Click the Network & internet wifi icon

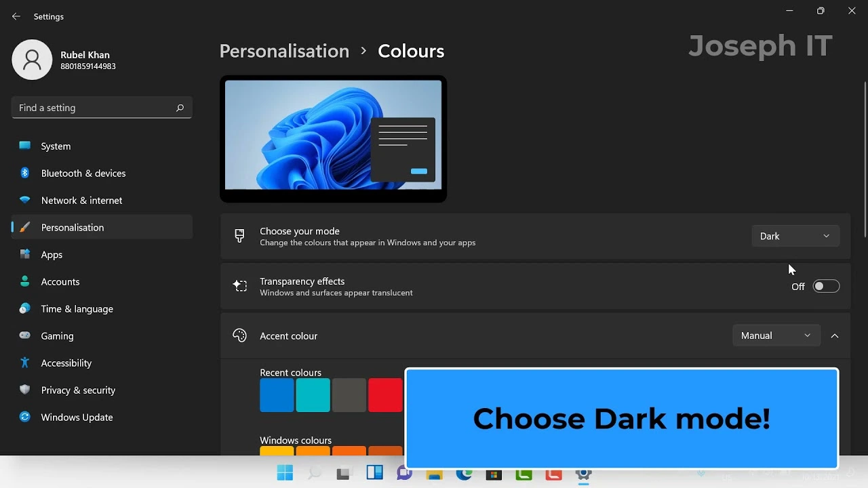tap(25, 200)
